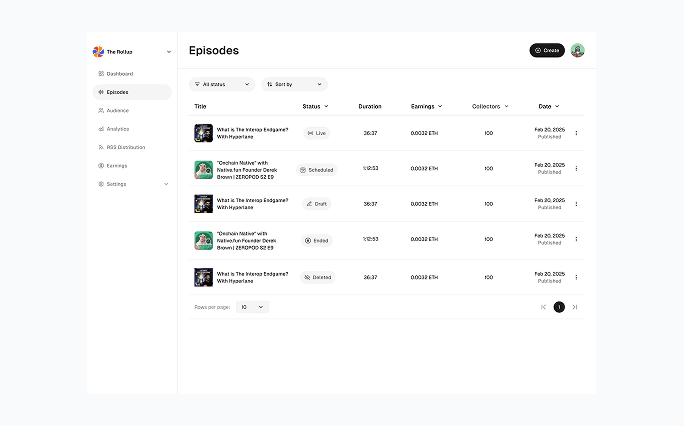684x426 pixels.
Task: Open thumbnail of the Deleted episode
Action: (x=203, y=277)
